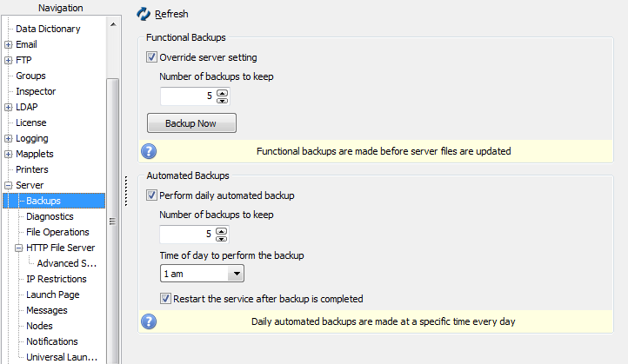Open File Operations under Server
Image resolution: width=628 pixels, height=364 pixels.
pos(57,232)
